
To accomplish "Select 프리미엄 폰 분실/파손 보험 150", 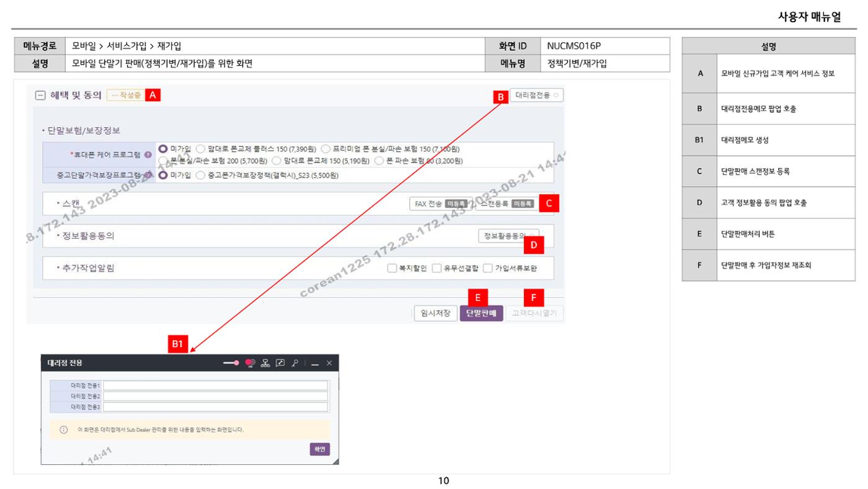I will (325, 149).
